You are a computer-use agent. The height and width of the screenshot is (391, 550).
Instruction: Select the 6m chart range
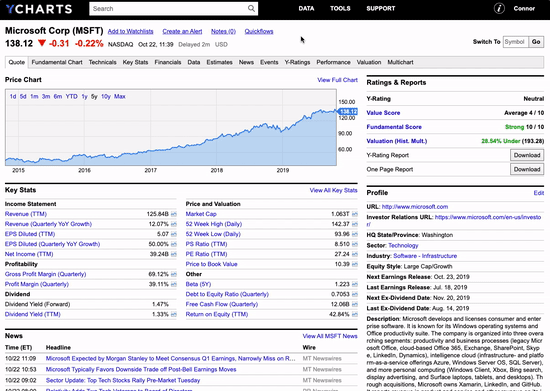[58, 96]
